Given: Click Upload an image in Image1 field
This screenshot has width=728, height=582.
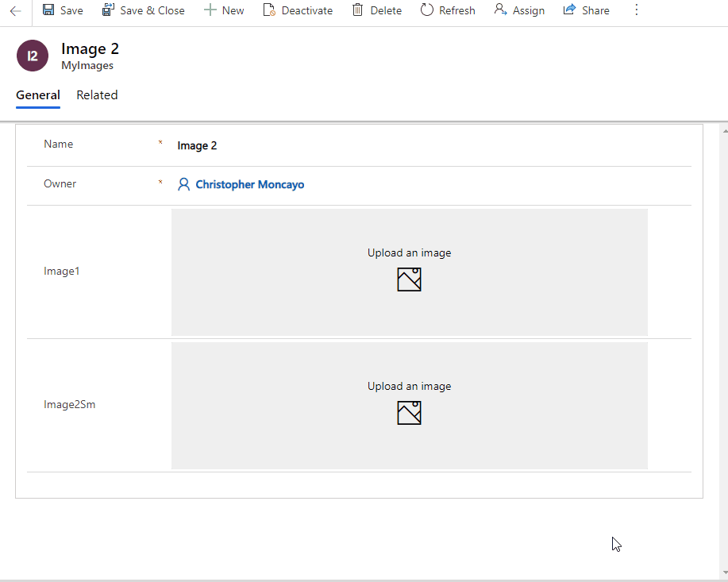Looking at the screenshot, I should pyautogui.click(x=409, y=253).
